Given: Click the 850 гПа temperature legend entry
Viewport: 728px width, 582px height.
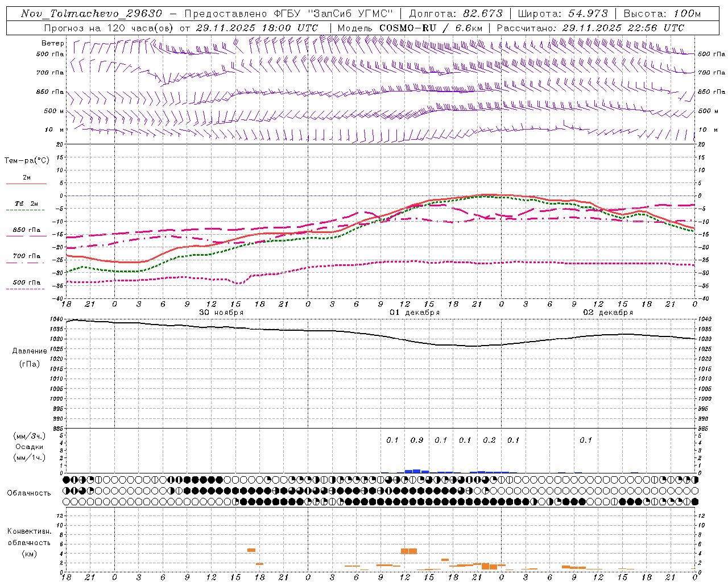Looking at the screenshot, I should coord(27,230).
